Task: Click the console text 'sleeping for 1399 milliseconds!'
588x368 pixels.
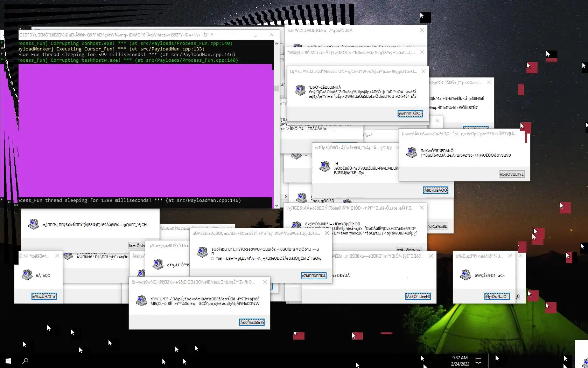Action: tap(108, 200)
